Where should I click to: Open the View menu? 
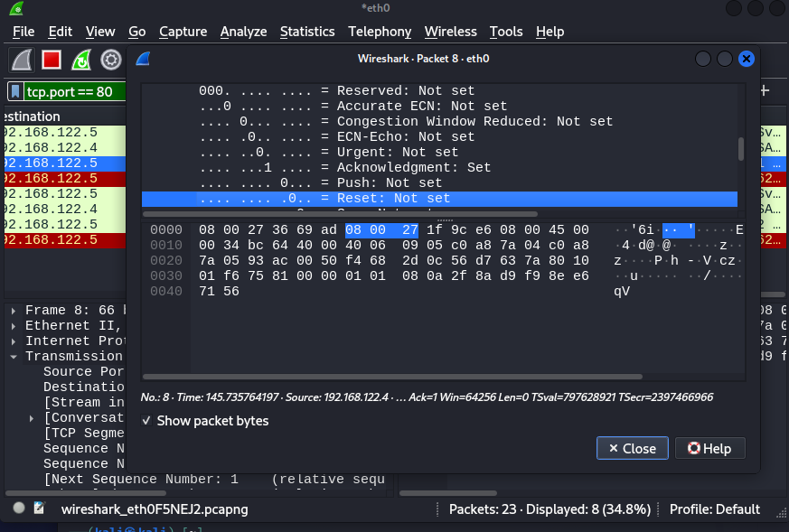[x=100, y=32]
